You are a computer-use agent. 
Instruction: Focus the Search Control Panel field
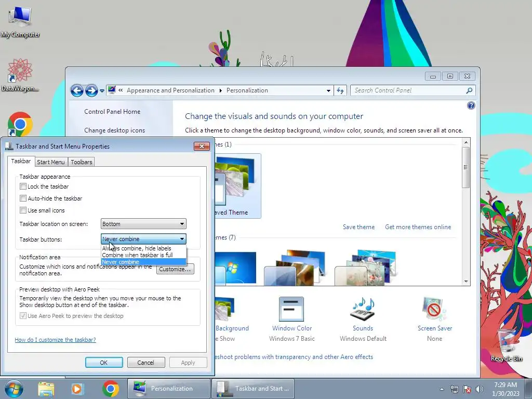point(409,90)
